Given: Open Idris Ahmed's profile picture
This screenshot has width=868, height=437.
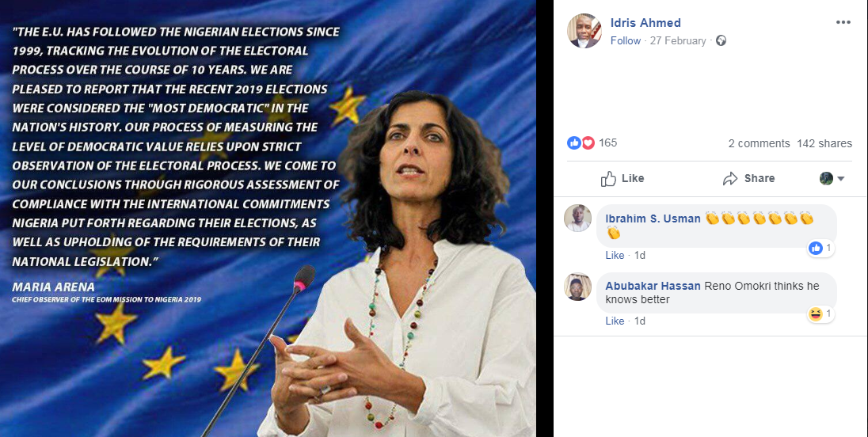Looking at the screenshot, I should pyautogui.click(x=584, y=30).
